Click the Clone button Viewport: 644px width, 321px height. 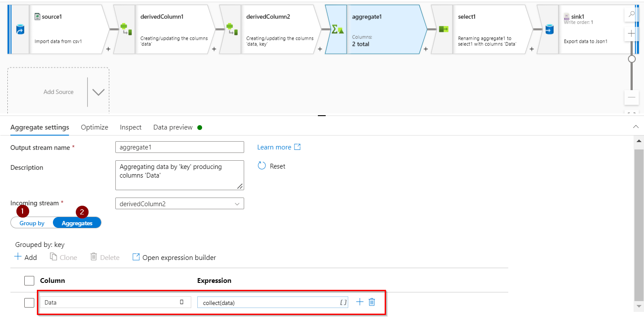coord(63,257)
